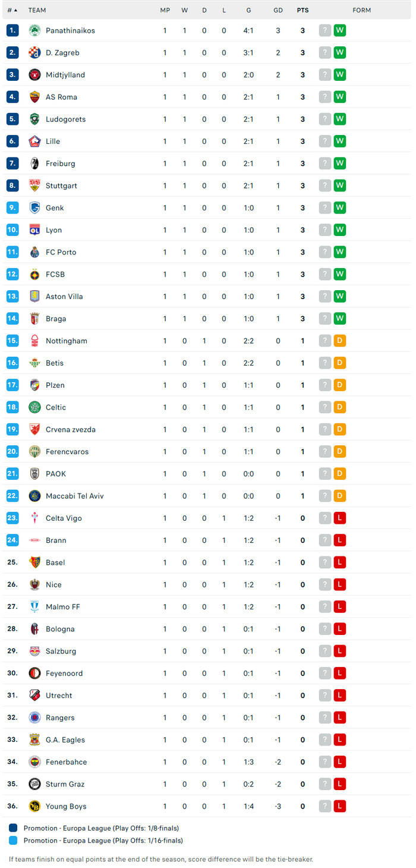Click the light blue 1/16-finals legend swatch
This screenshot has width=416, height=868.
pos(14,841)
